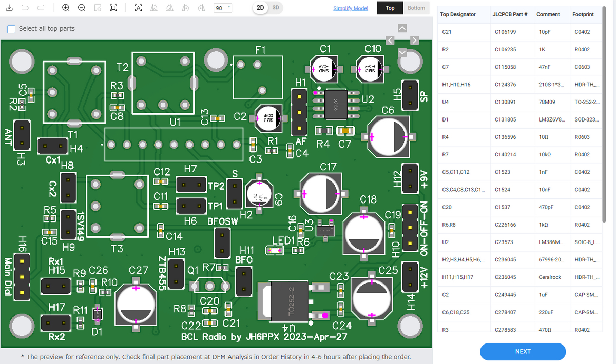The height and width of the screenshot is (364, 616).
Task: Show the Top side of the board
Action: coord(390,8)
